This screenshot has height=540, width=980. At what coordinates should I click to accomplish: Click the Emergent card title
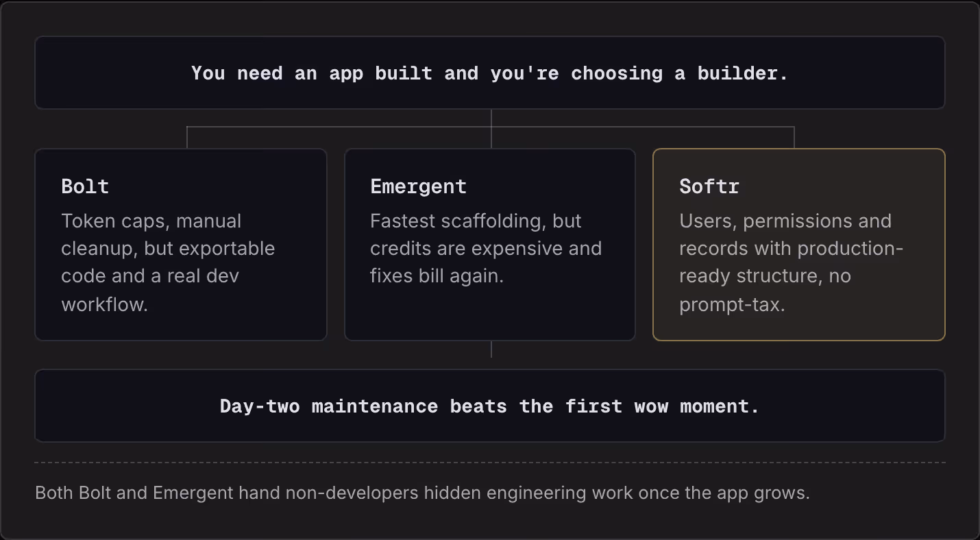tap(418, 186)
